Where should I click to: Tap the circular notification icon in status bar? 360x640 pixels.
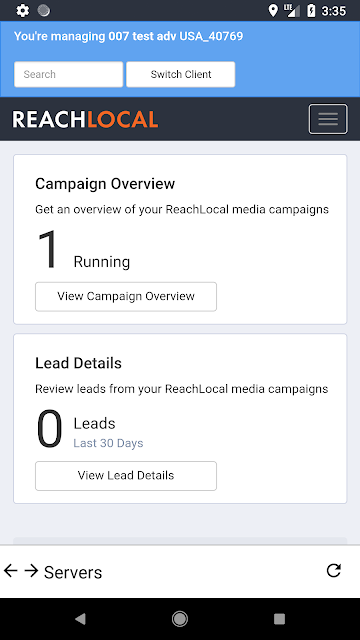pyautogui.click(x=44, y=11)
